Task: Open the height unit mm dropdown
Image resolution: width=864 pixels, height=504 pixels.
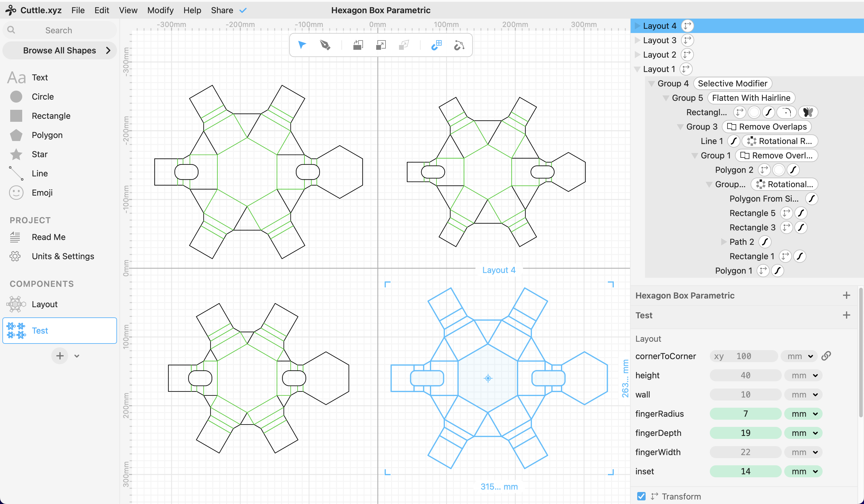Action: [804, 375]
